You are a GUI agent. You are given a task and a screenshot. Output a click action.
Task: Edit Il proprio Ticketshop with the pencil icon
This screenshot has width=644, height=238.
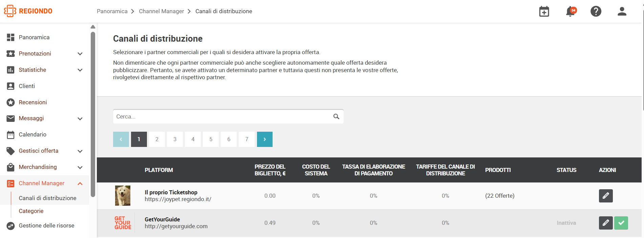606,196
